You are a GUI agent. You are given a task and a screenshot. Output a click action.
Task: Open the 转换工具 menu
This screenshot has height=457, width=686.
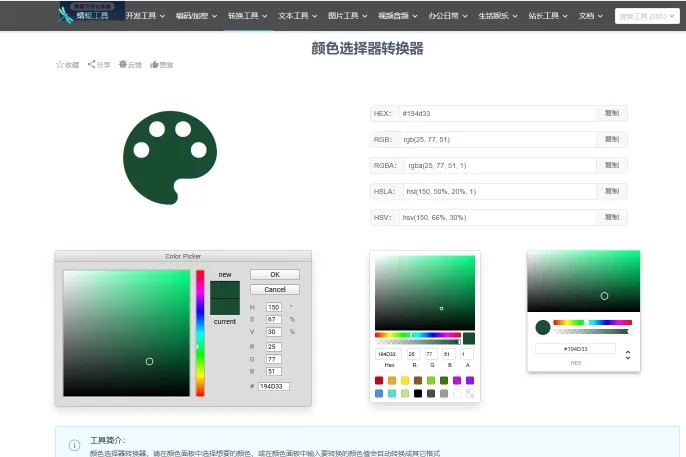[x=243, y=16]
